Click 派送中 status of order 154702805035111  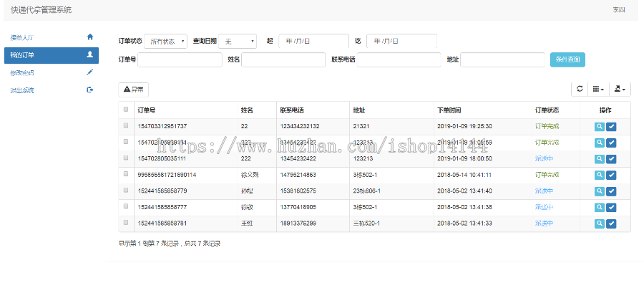[x=545, y=158]
